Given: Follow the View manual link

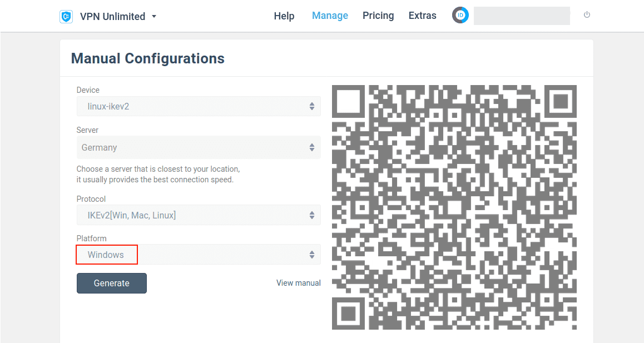Looking at the screenshot, I should click(298, 283).
